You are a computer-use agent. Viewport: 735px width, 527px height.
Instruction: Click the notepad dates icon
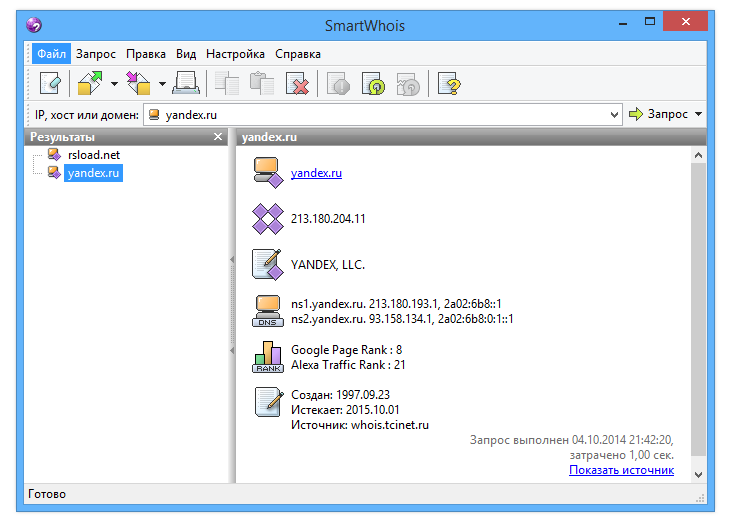[x=269, y=402]
